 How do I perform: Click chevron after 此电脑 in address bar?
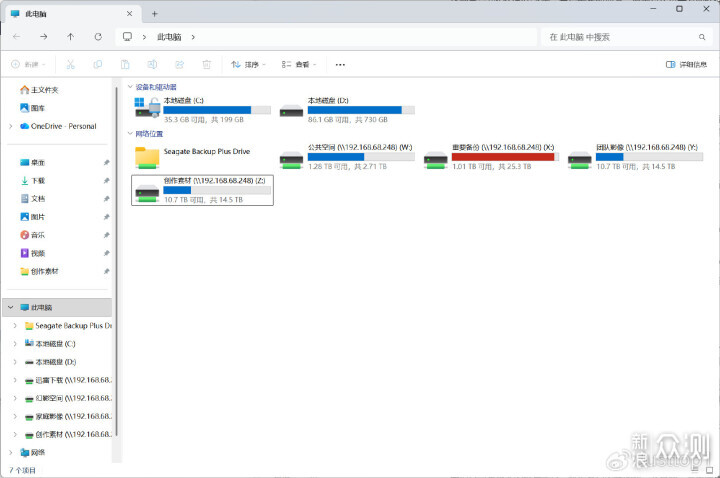point(193,37)
